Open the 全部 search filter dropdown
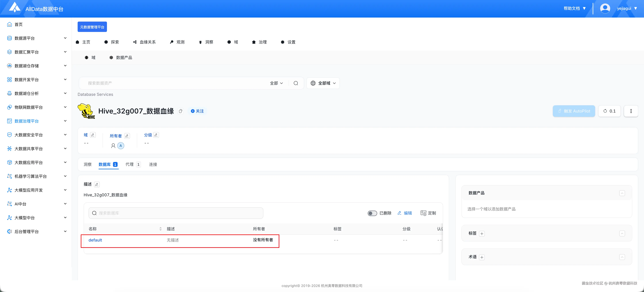The width and height of the screenshot is (644, 292). click(x=276, y=83)
